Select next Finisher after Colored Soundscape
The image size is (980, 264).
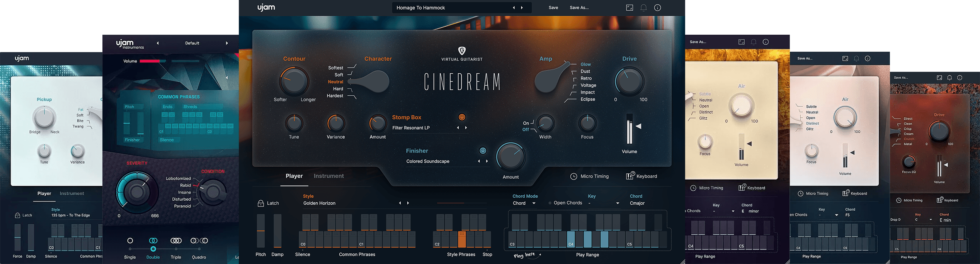487,161
